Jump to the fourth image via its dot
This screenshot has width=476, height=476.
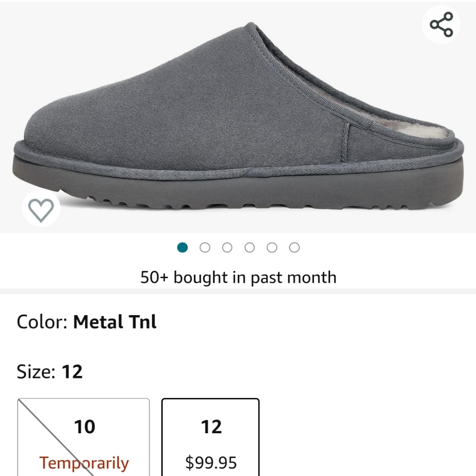[x=249, y=248]
